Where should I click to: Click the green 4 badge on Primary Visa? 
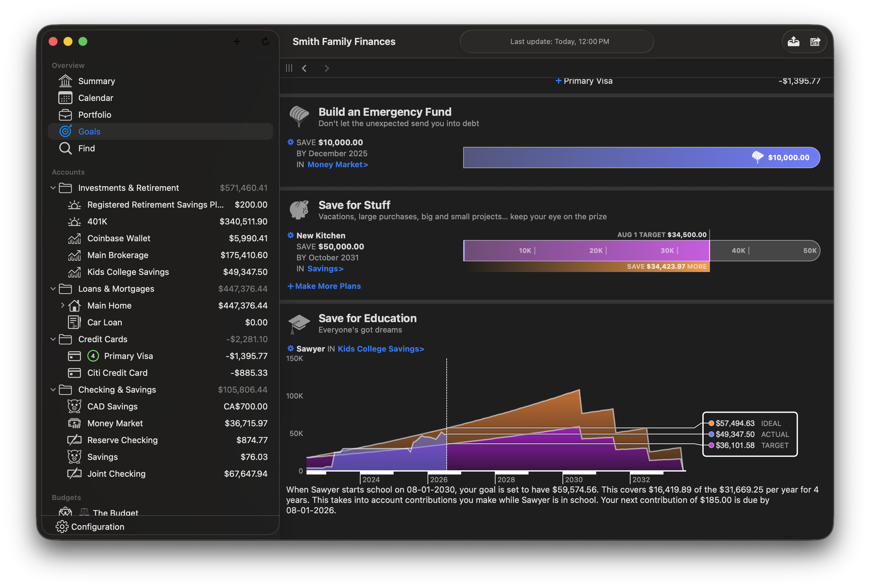[93, 356]
